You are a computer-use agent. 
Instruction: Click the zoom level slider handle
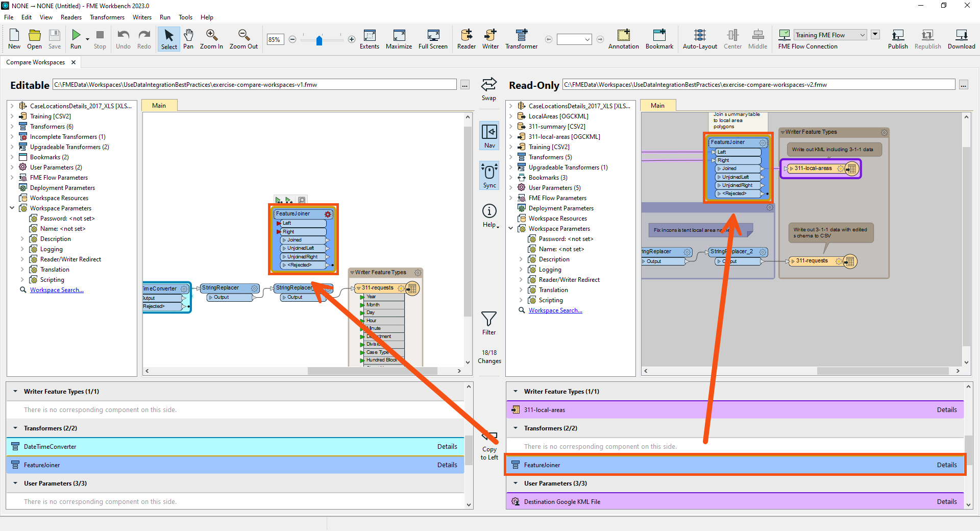pyautogui.click(x=320, y=40)
